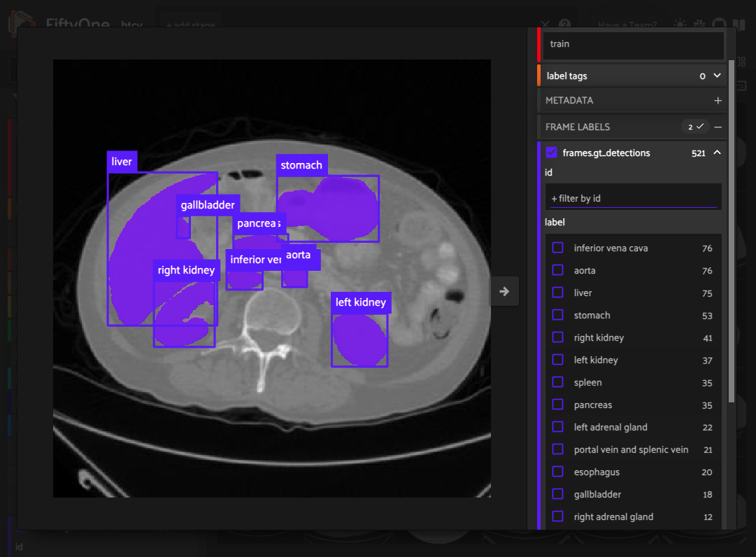This screenshot has width=756, height=557.
Task: Check the liver label checkbox
Action: pyautogui.click(x=557, y=292)
